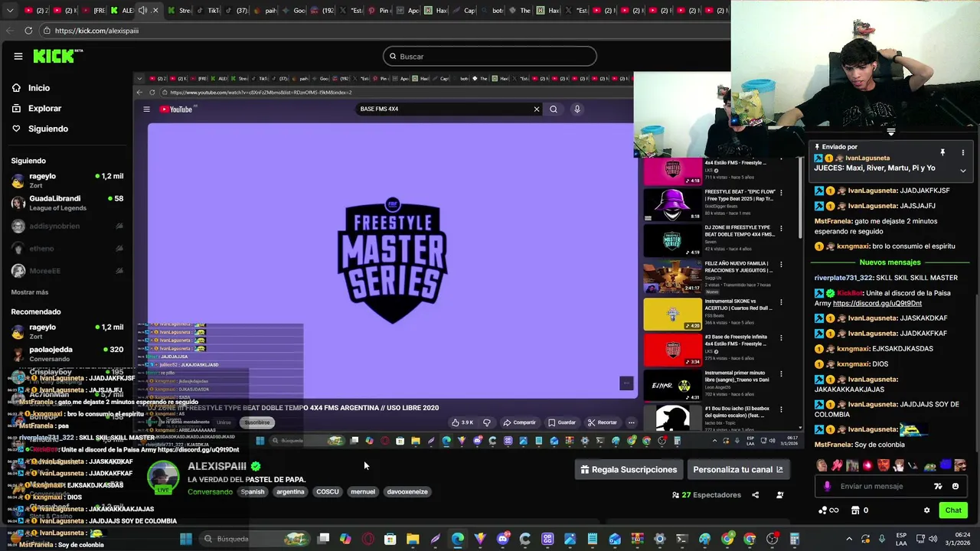Open GuadaLibrandi channel in sidebar

click(x=67, y=203)
